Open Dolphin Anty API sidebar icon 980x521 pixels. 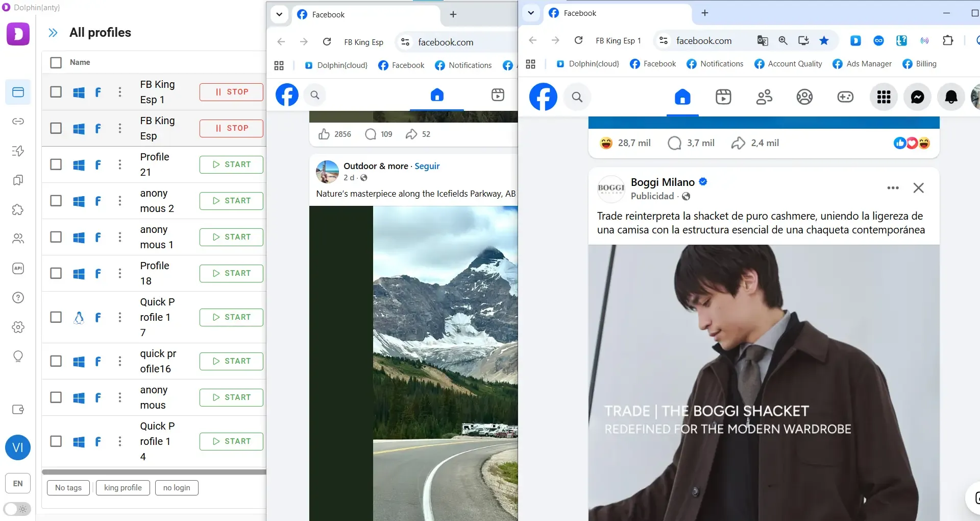pyautogui.click(x=18, y=268)
